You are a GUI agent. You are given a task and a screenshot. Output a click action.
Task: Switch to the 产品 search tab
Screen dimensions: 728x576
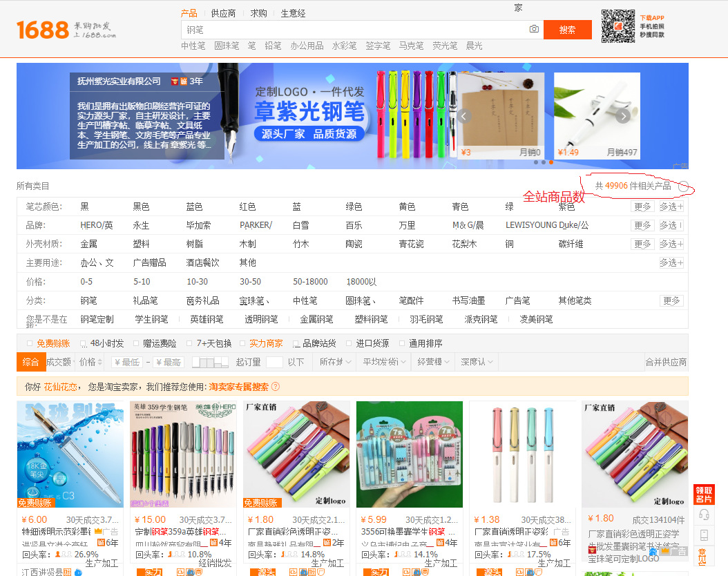(x=189, y=13)
